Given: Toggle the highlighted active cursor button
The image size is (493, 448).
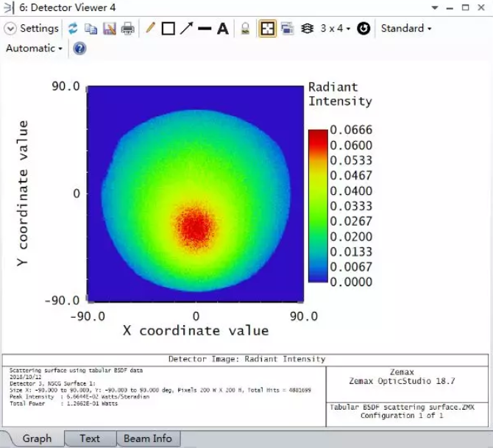Looking at the screenshot, I should tap(267, 29).
